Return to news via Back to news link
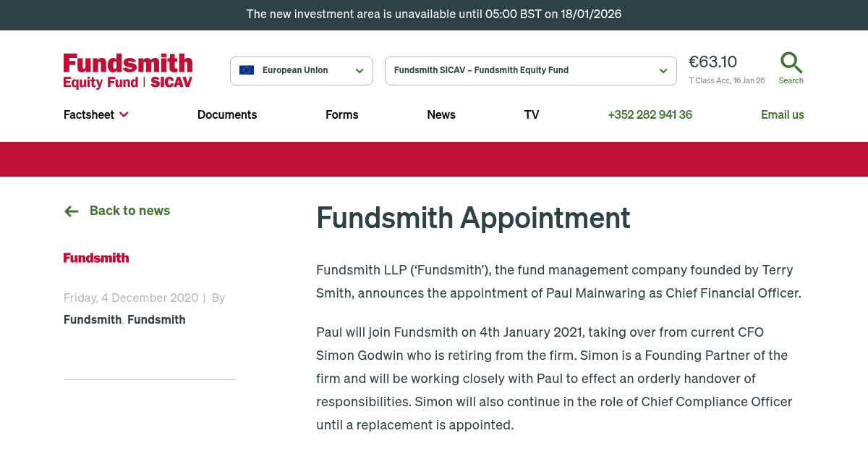This screenshot has height=454, width=868. pos(129,211)
